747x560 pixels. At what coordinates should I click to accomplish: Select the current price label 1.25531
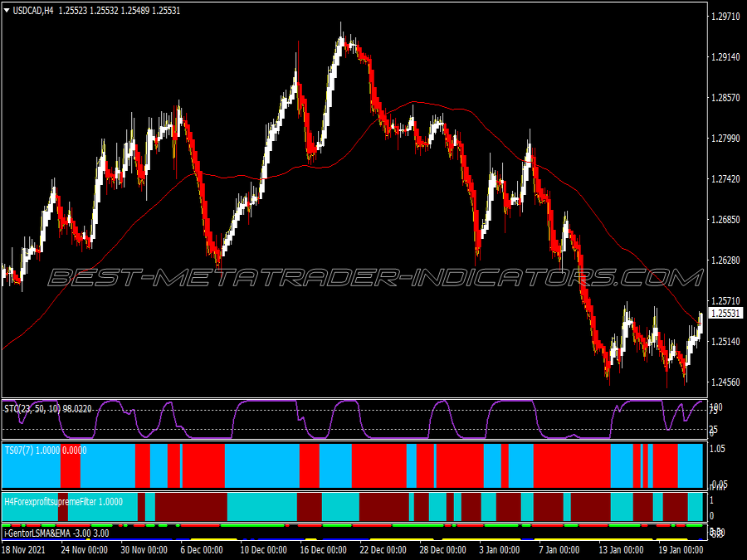click(725, 314)
